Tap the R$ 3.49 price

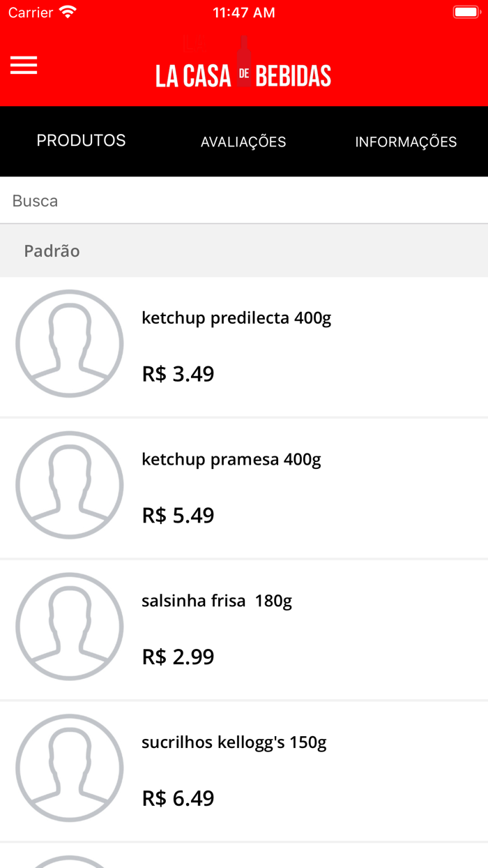pos(178,374)
